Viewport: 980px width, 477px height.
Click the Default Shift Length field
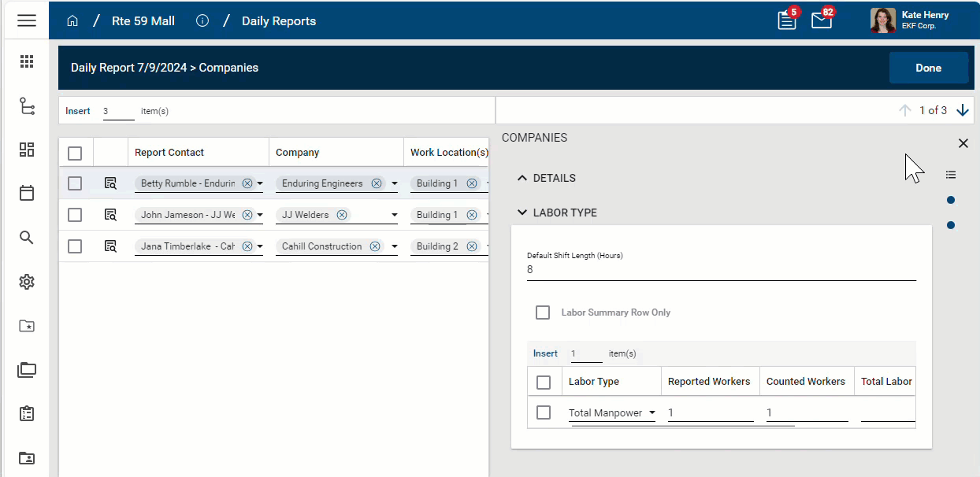[721, 270]
